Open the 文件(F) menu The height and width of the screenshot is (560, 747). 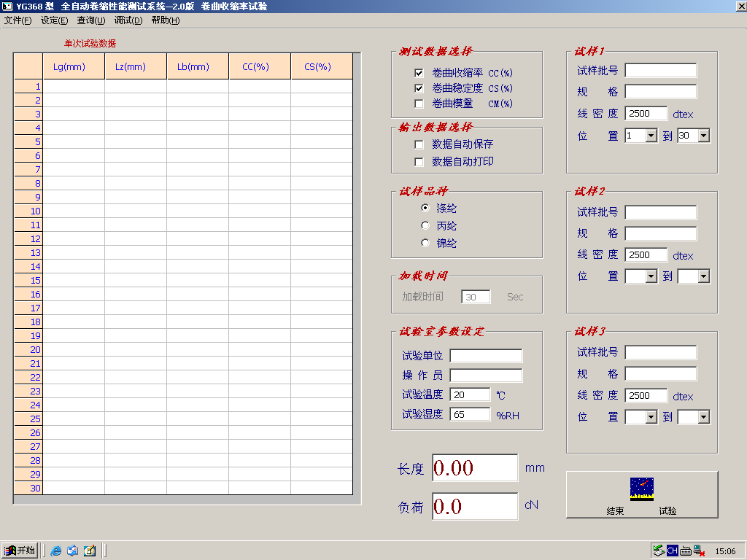[x=18, y=20]
